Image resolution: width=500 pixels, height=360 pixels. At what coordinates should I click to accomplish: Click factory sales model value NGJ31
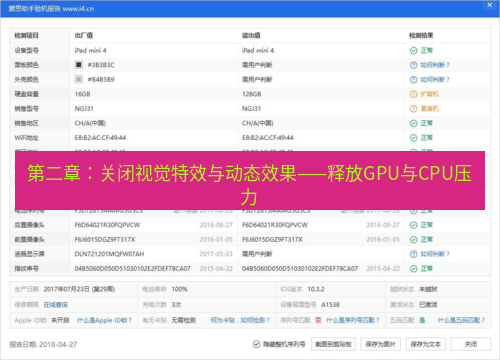click(84, 109)
